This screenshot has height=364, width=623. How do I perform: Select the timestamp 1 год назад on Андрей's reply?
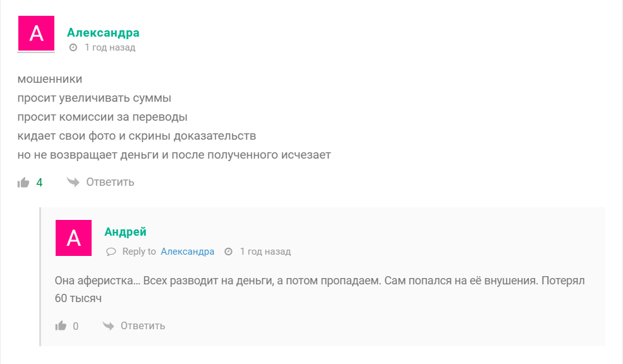(265, 252)
